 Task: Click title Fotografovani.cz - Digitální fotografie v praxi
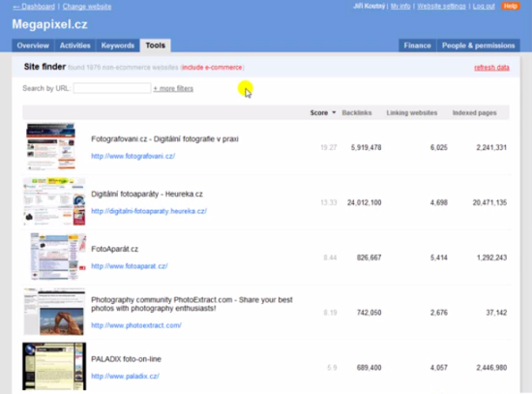click(x=164, y=139)
